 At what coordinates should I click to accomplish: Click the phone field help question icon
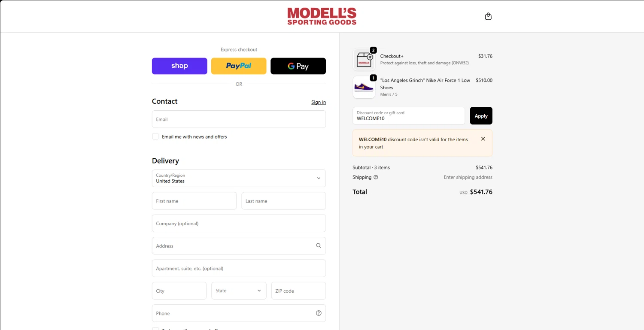coord(319,313)
